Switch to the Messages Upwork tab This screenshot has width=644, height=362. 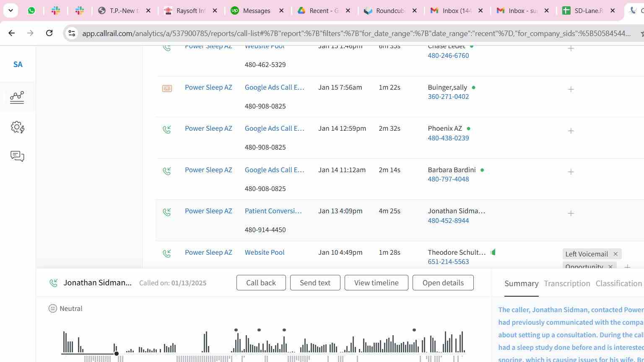(x=252, y=10)
